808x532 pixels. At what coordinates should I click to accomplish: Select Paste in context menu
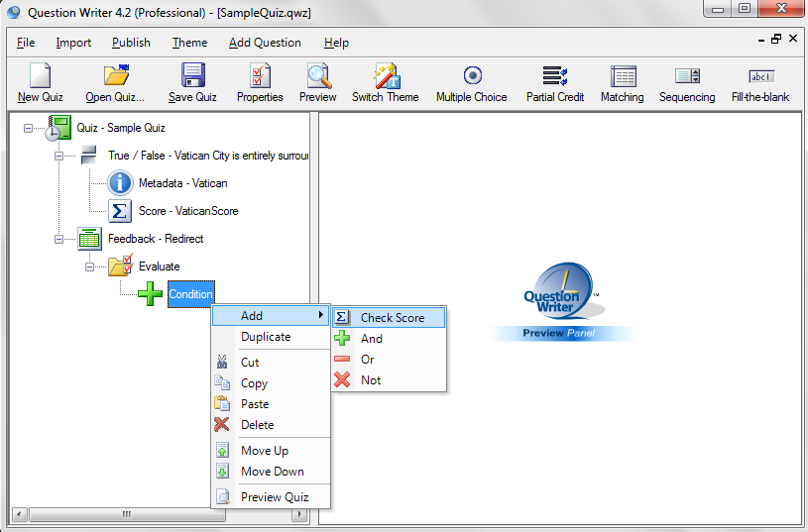click(271, 404)
